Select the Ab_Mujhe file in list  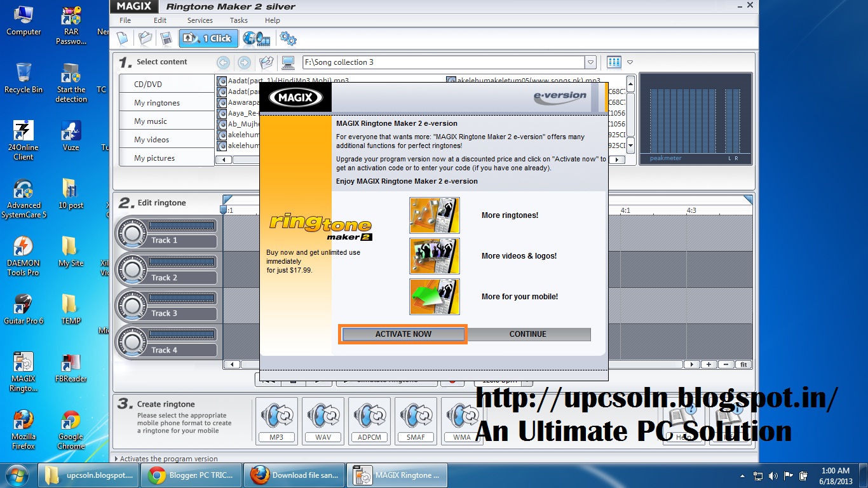click(x=238, y=125)
